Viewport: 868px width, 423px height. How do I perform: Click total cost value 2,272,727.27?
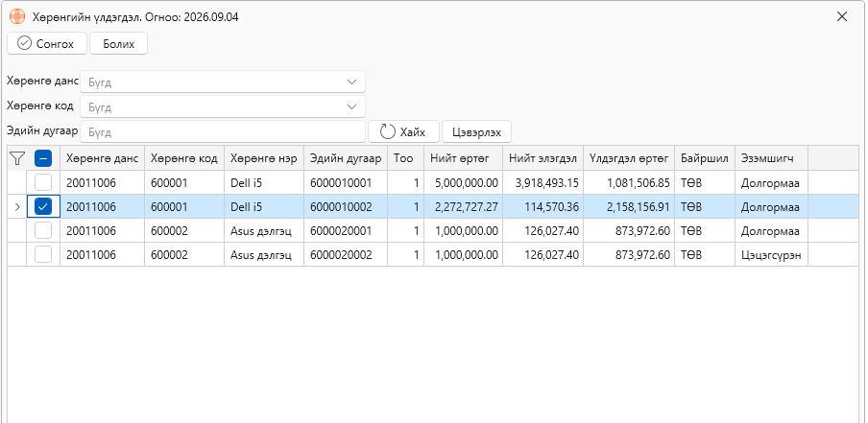tap(464, 207)
